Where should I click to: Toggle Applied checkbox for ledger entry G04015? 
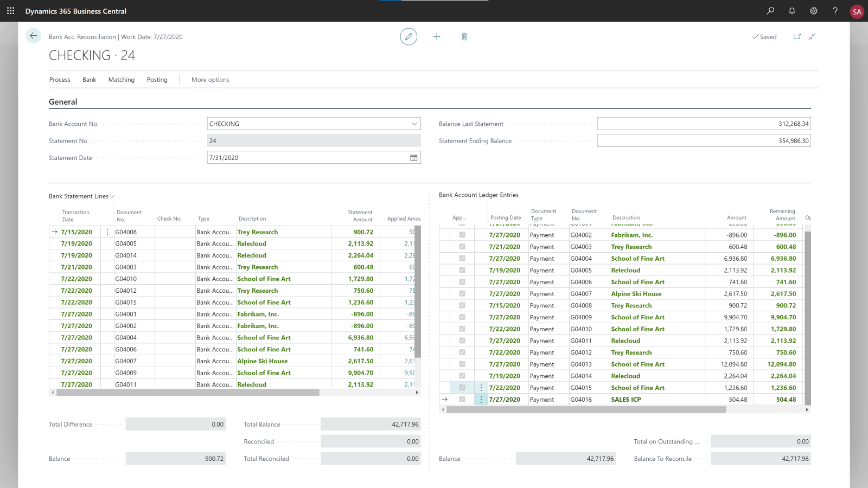tap(462, 388)
